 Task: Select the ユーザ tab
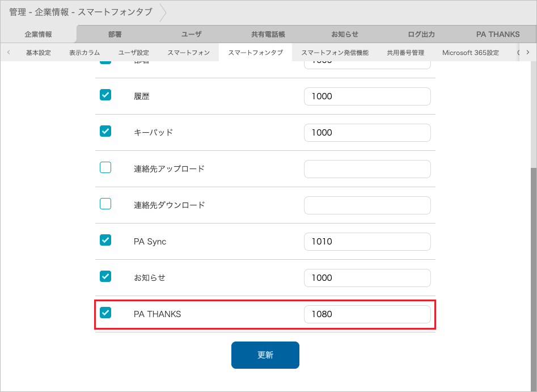point(191,34)
